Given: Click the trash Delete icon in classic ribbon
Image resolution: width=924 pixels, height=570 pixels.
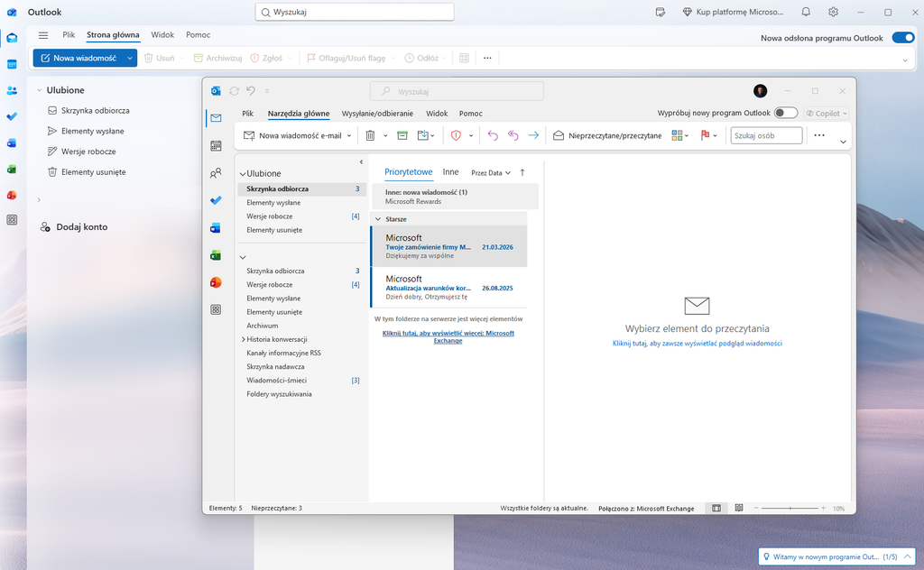Looking at the screenshot, I should click(x=370, y=135).
